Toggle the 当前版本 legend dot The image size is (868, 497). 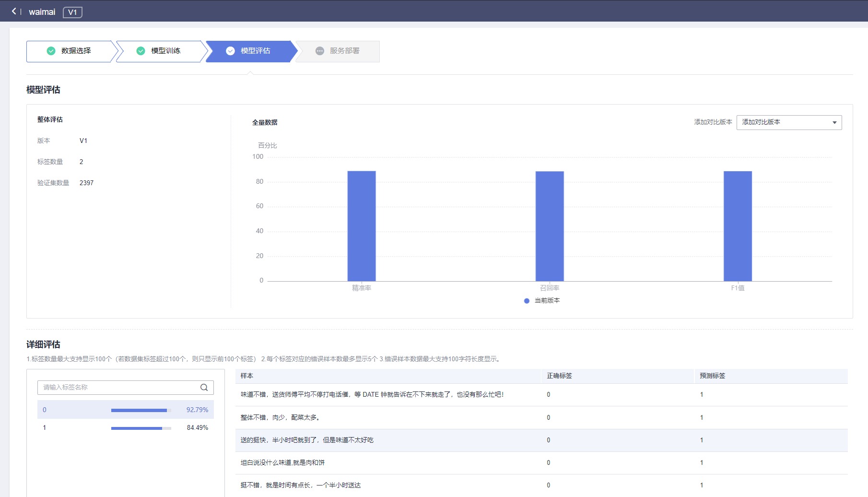527,301
